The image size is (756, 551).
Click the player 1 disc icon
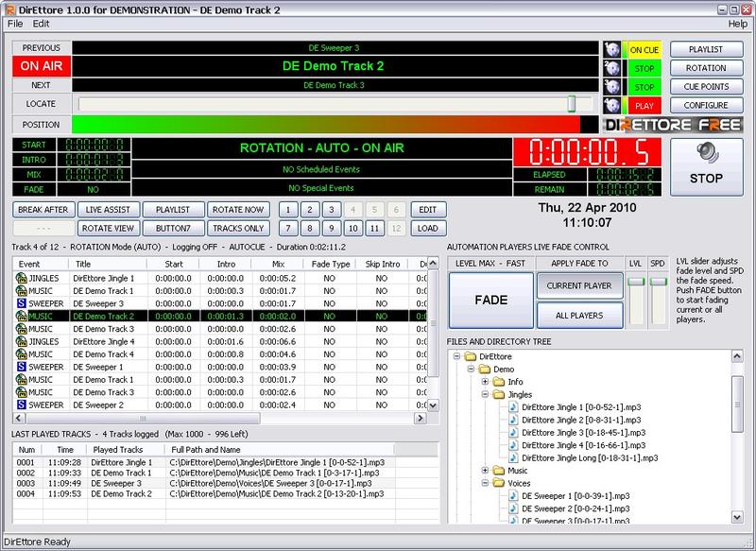pos(611,49)
